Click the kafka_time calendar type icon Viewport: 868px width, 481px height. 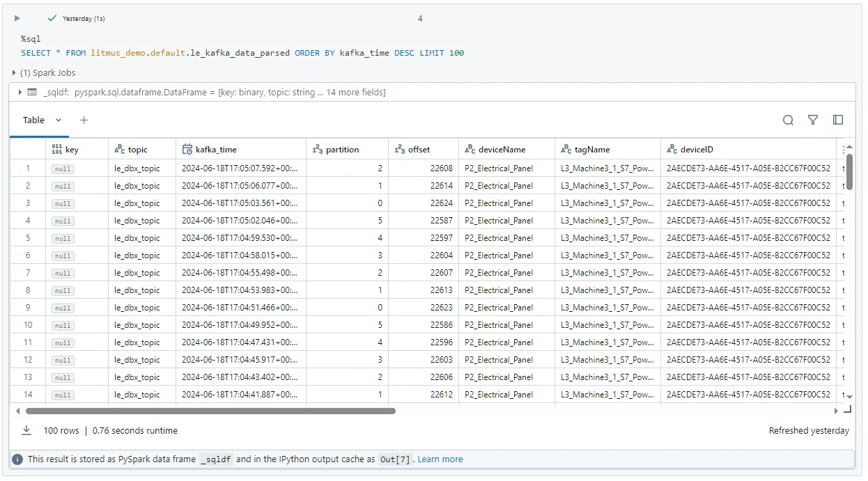point(187,149)
